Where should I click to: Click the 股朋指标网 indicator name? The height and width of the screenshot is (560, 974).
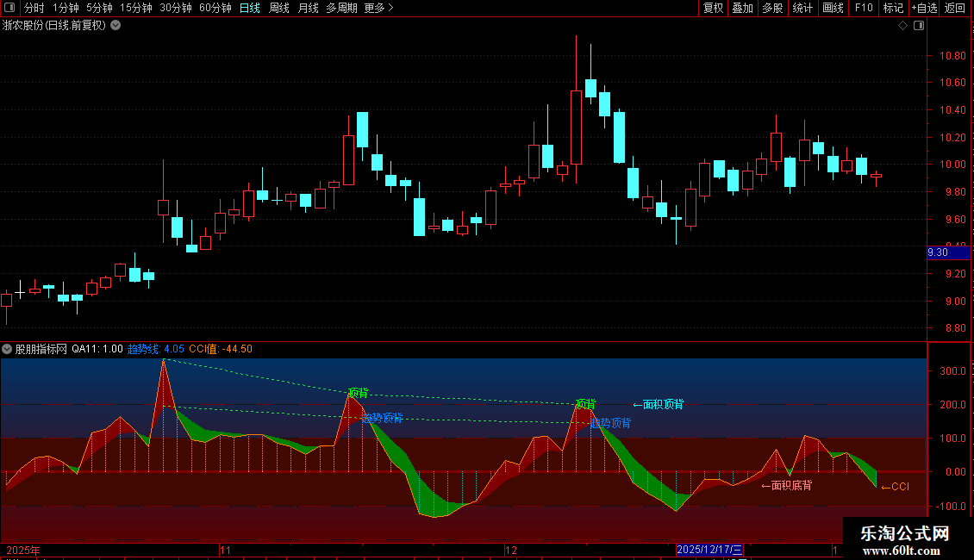(x=41, y=349)
